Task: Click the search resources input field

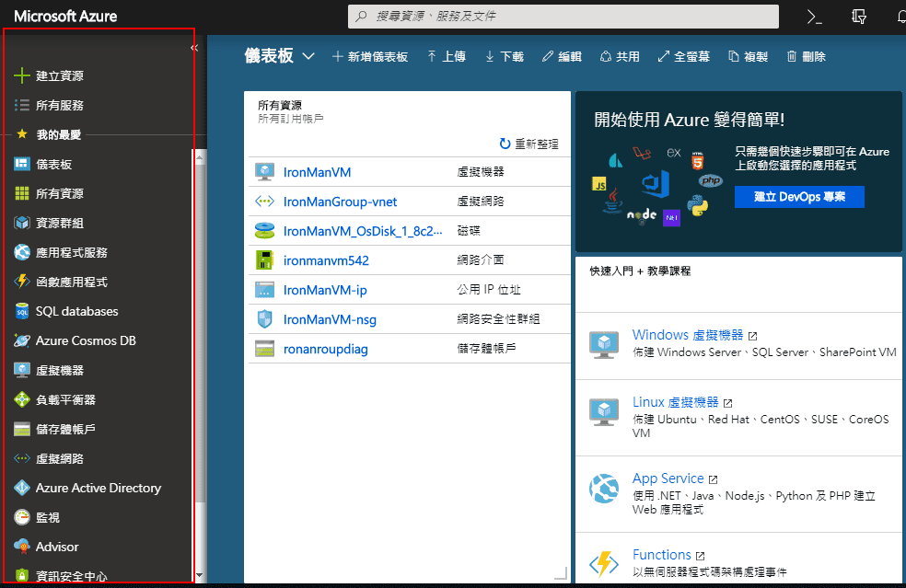Action: pos(563,17)
